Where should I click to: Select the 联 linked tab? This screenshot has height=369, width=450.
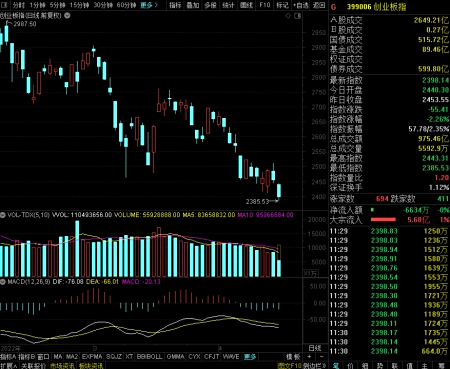tap(395, 366)
